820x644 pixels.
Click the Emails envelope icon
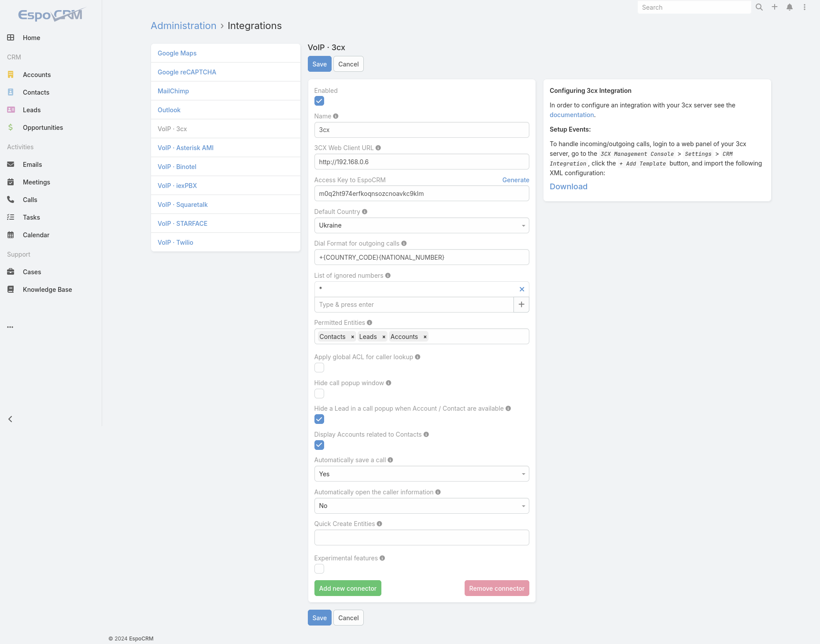(11, 165)
